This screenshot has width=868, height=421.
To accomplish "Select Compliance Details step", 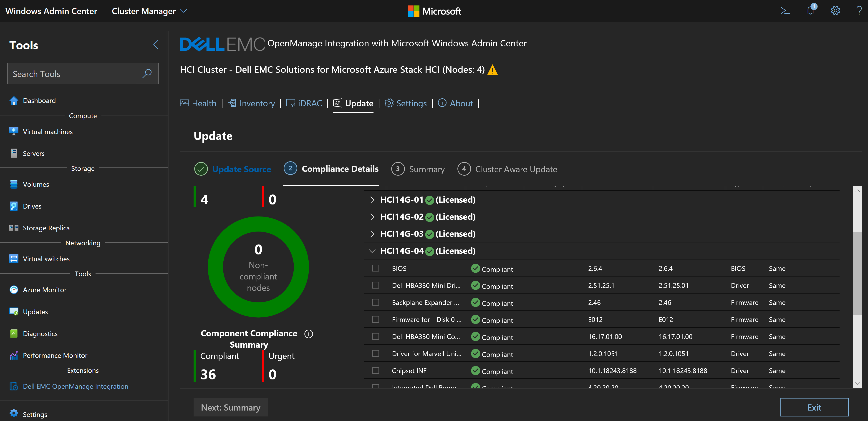I will coord(331,169).
